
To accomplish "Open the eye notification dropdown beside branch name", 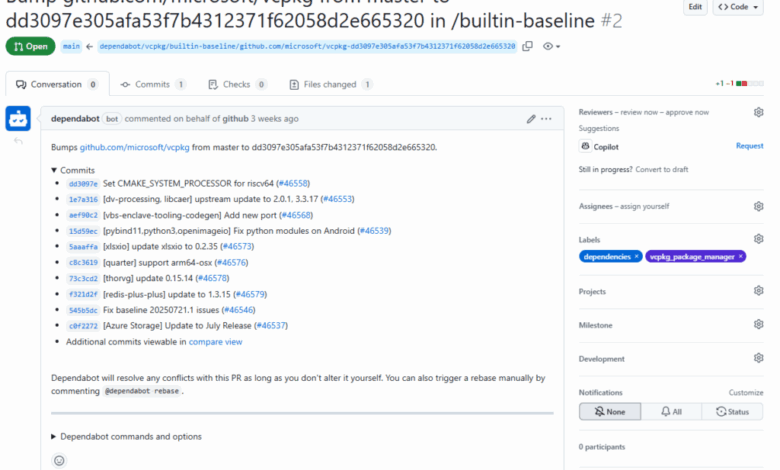I will point(551,46).
